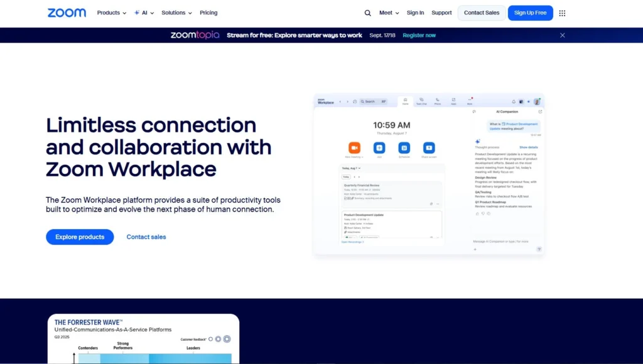Click the thumbs down icon under the AI response
Image resolution: width=643 pixels, height=364 pixels.
(x=483, y=213)
